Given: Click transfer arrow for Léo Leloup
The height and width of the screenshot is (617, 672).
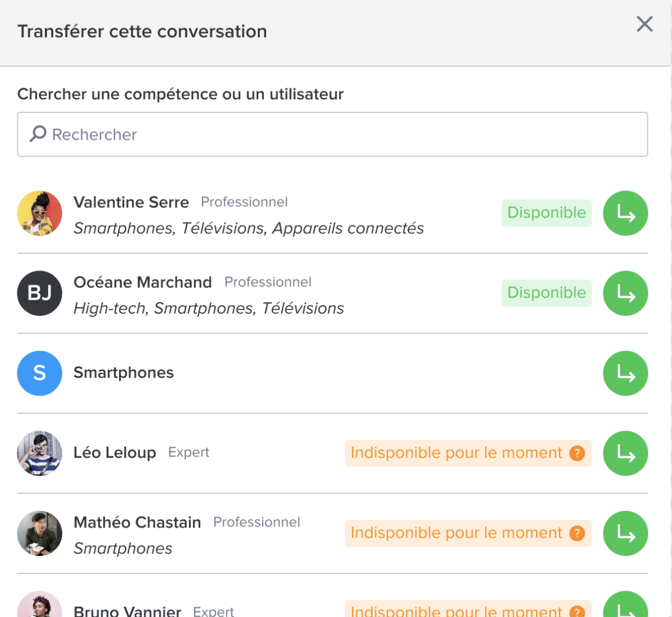Looking at the screenshot, I should [x=625, y=453].
